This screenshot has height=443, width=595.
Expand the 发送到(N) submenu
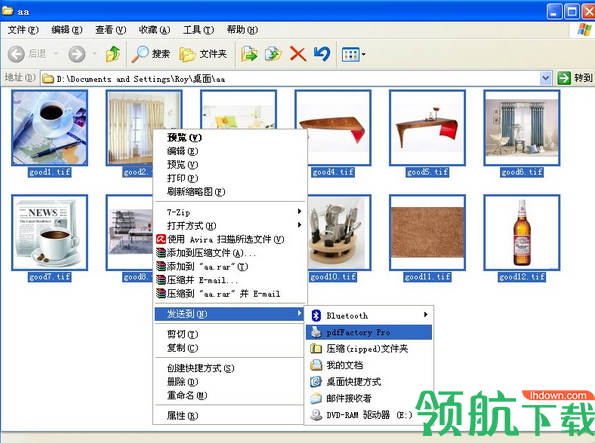230,314
